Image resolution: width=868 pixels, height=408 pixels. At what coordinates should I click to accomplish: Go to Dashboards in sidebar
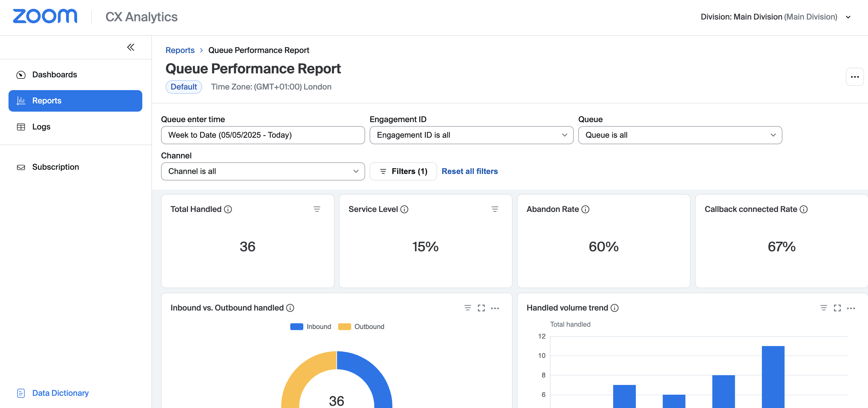coord(54,75)
